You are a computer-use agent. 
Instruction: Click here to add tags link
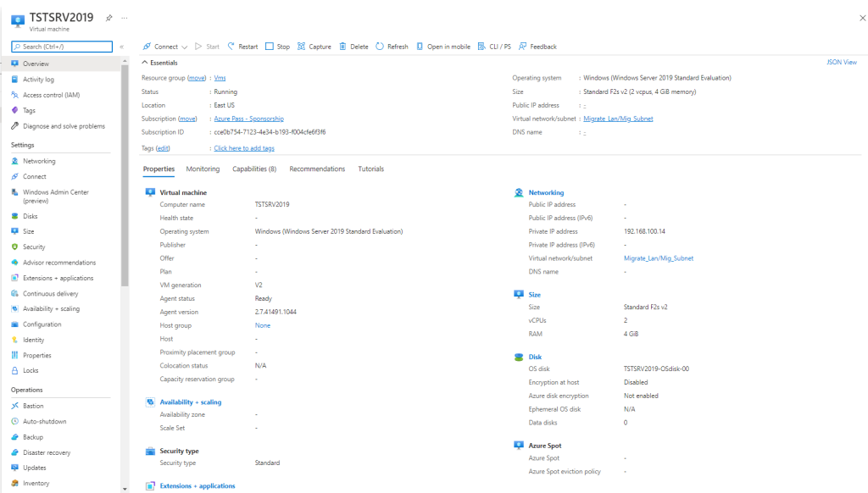tap(244, 148)
